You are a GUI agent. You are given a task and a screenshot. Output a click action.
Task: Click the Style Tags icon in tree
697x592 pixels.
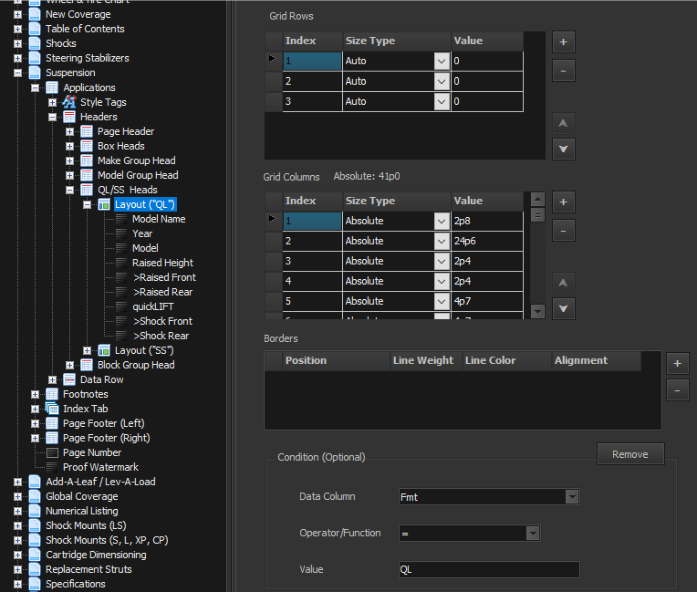(69, 102)
